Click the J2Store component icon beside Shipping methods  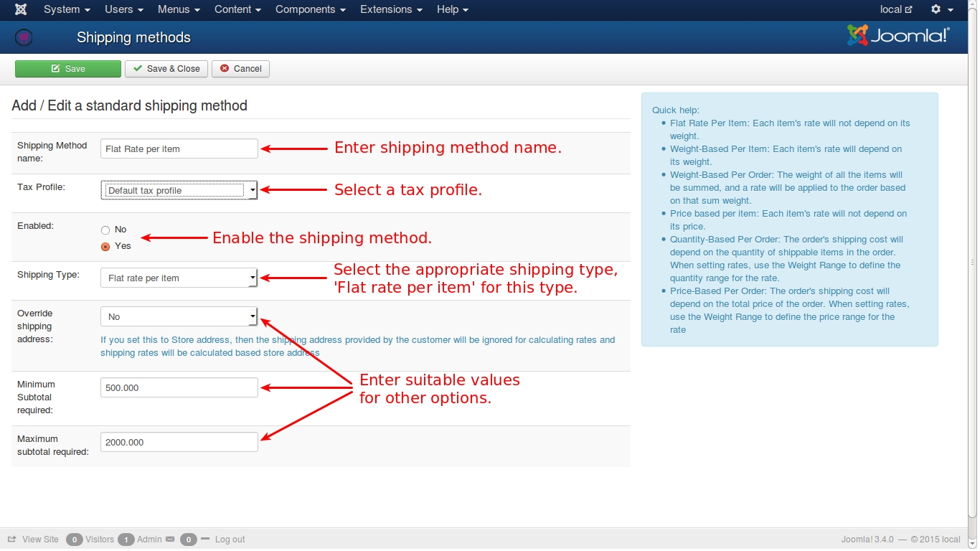pos(24,37)
